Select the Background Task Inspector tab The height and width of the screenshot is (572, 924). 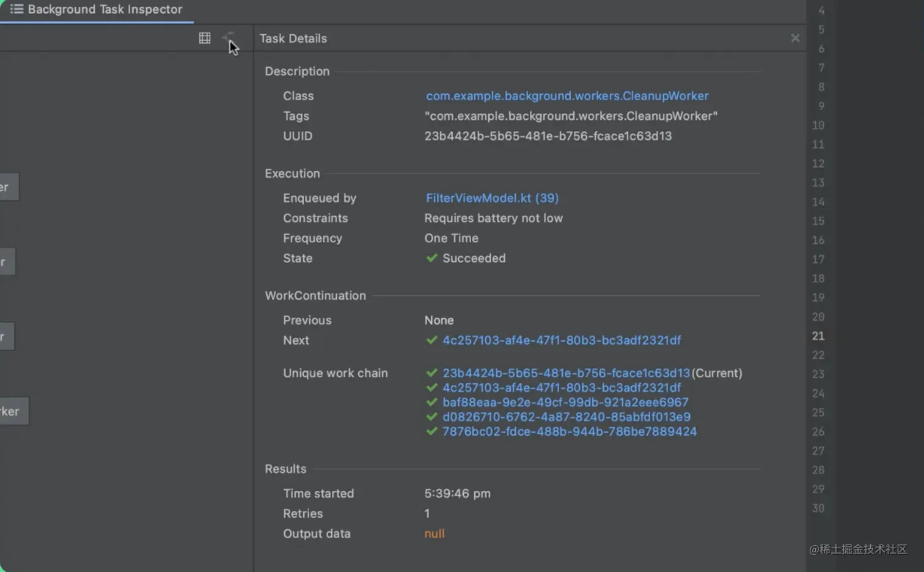pos(104,10)
